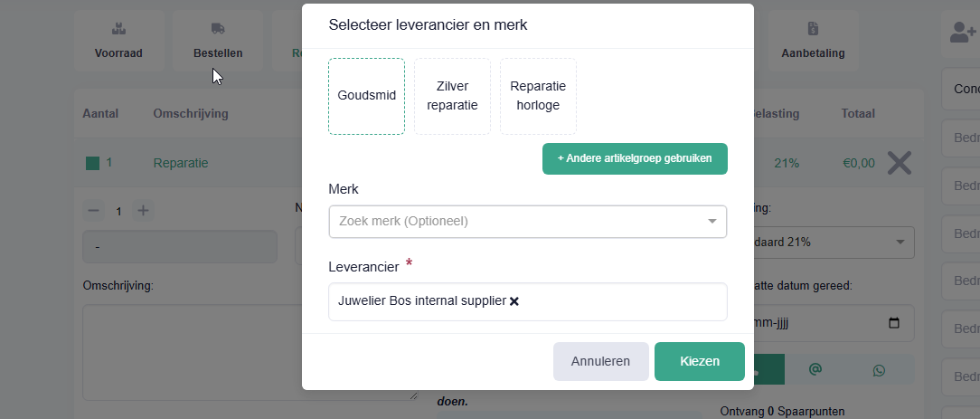Click the Annuleren button
Image resolution: width=980 pixels, height=419 pixels.
600,361
